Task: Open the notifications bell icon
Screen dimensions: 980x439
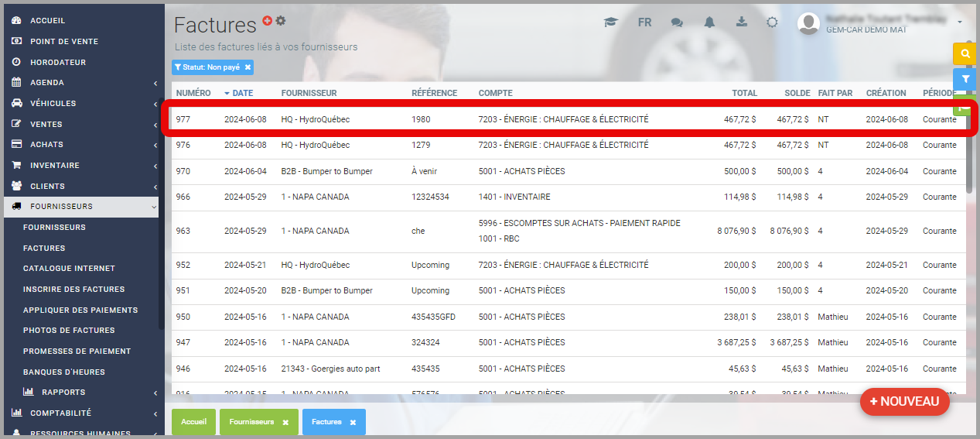Action: coord(709,22)
